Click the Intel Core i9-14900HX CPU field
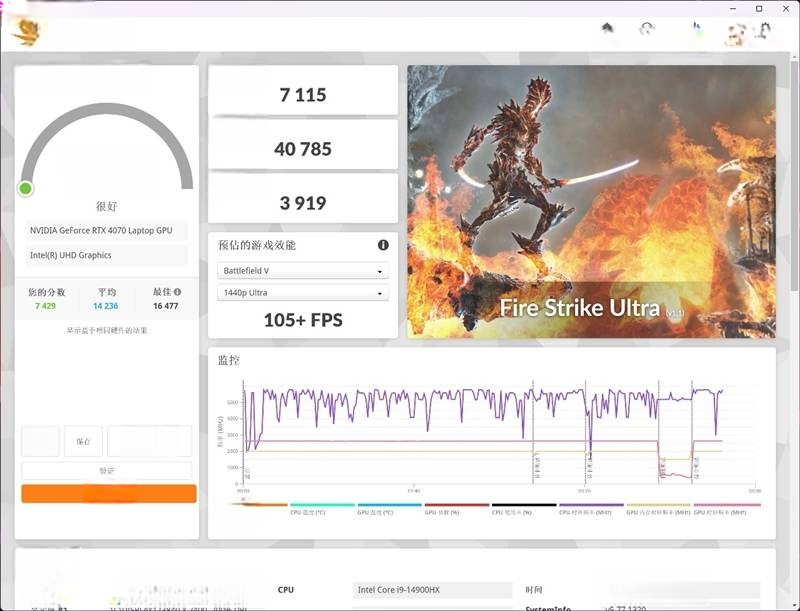The image size is (800, 611). (x=432, y=590)
